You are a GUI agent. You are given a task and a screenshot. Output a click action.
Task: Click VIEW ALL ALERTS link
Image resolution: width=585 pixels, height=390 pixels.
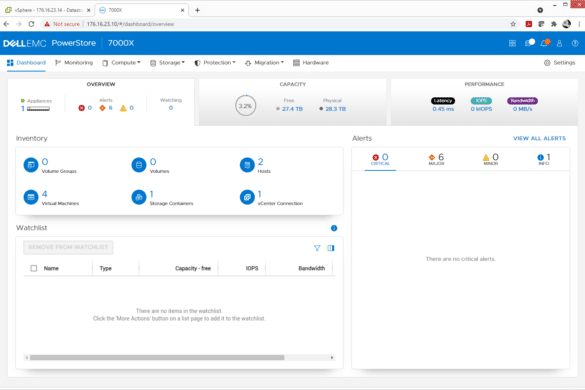[x=539, y=138]
